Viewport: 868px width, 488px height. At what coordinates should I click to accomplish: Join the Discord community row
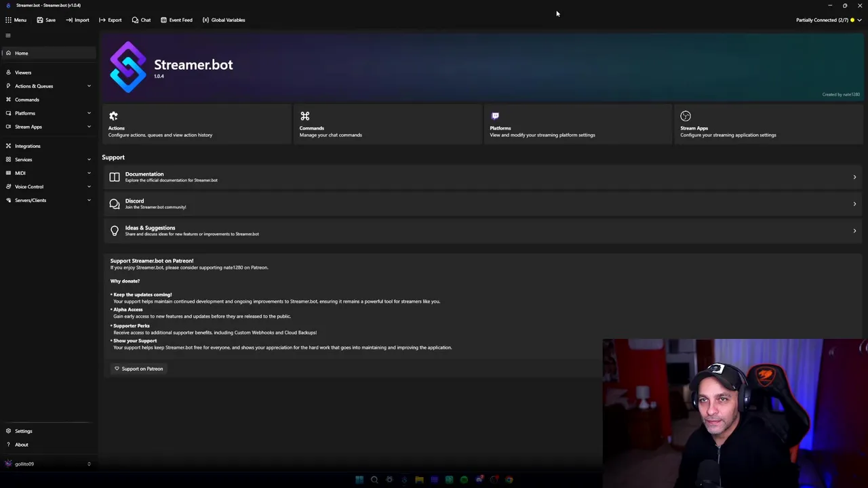click(x=482, y=204)
